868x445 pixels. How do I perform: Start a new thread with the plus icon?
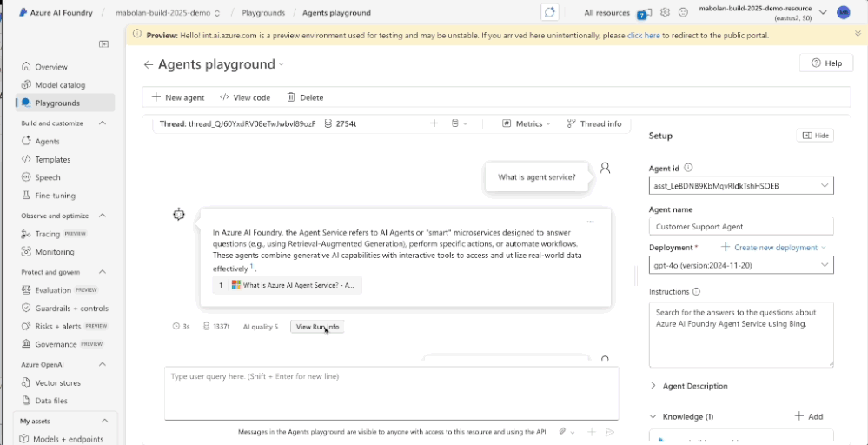434,123
